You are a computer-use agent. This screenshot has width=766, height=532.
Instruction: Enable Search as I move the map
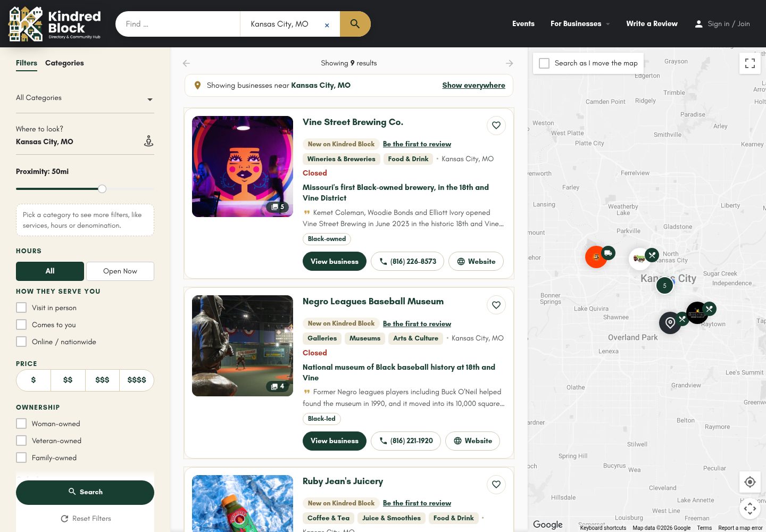(544, 63)
